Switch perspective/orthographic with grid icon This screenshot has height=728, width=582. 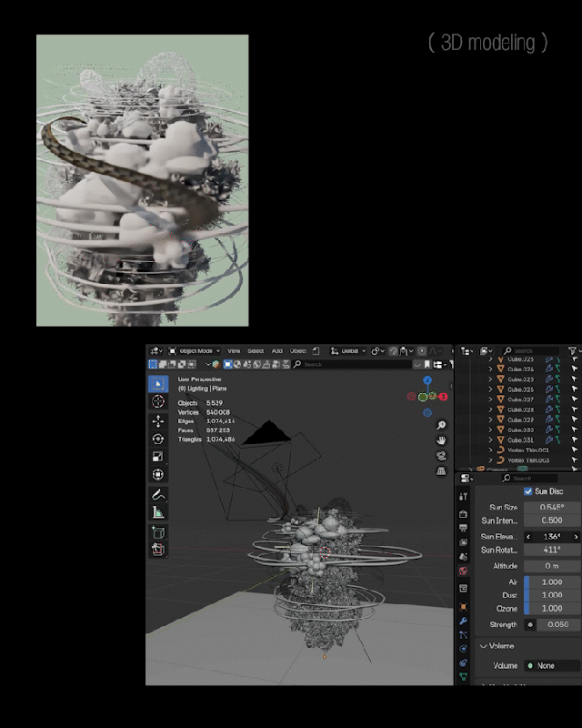tap(441, 470)
